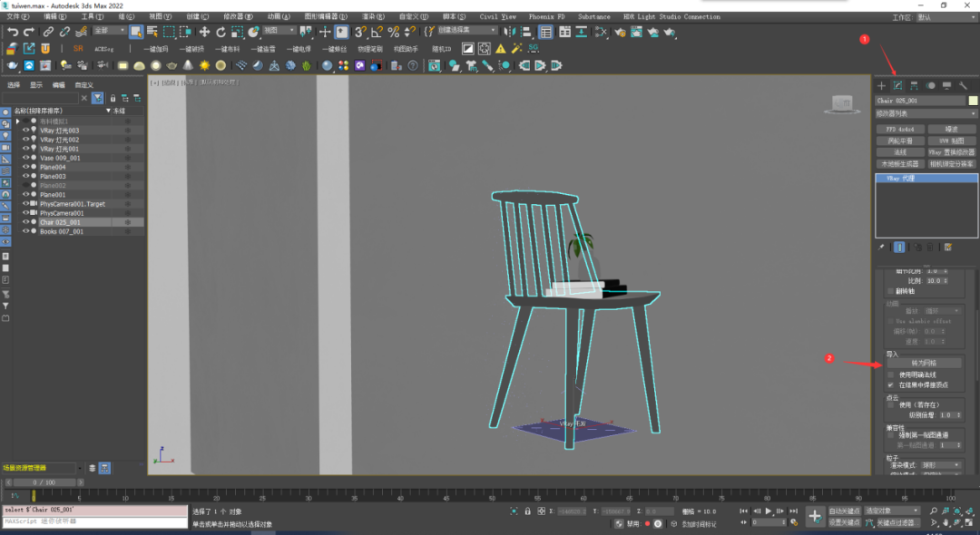This screenshot has height=535, width=980.
Task: Open the Phoenix FD menu
Action: 547,16
